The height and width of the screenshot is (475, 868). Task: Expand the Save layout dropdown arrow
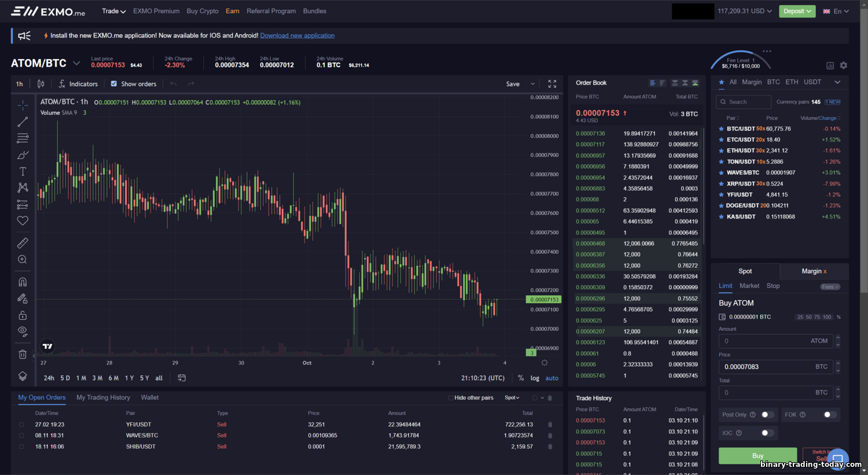pyautogui.click(x=533, y=84)
